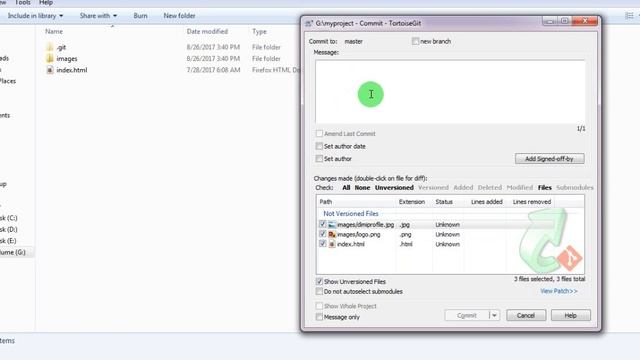Sort commit list by Extension column
The width and height of the screenshot is (640, 360).
412,202
